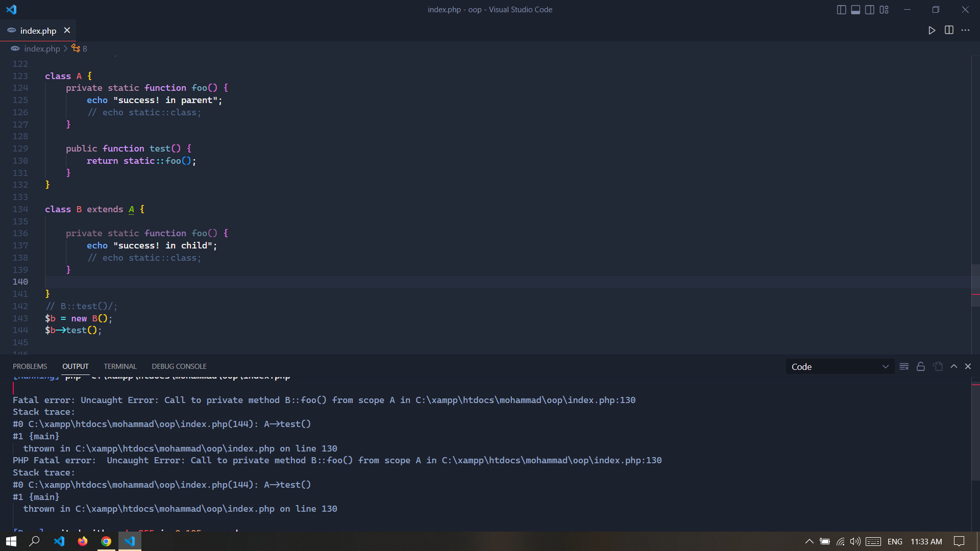Image resolution: width=980 pixels, height=551 pixels.
Task: Open Windows search icon in taskbar
Action: tap(34, 541)
